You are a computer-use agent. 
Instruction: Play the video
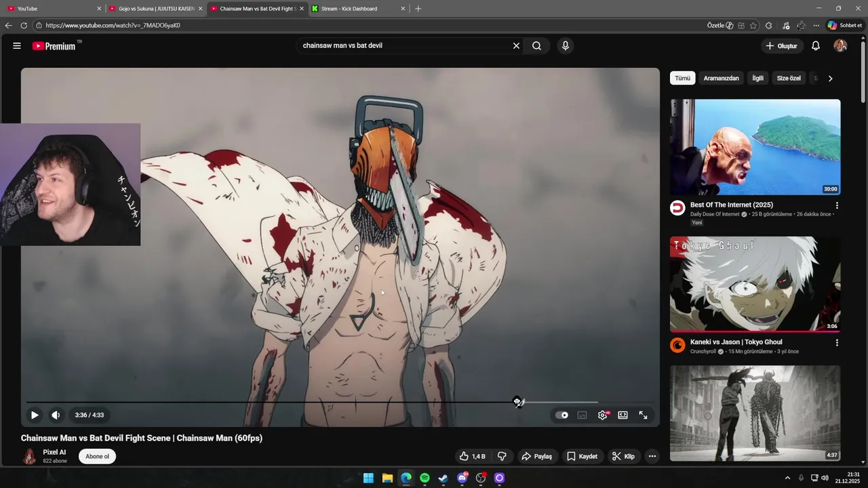click(35, 415)
